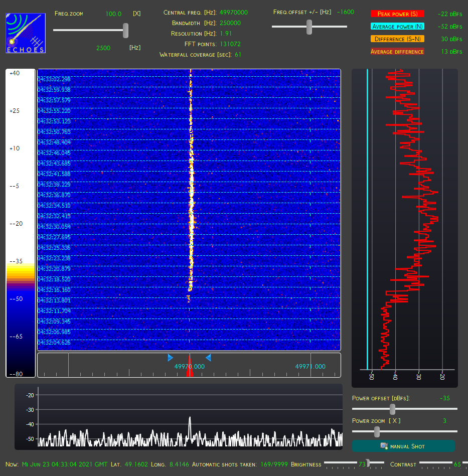The image size is (468, 476).
Task: Click the longitude value 8.4146
Action: coord(179,464)
